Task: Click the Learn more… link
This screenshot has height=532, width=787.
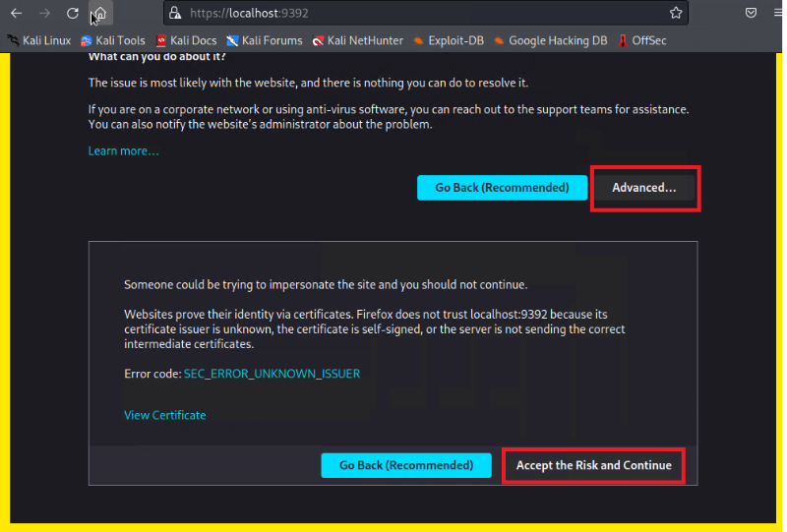Action: [x=123, y=150]
